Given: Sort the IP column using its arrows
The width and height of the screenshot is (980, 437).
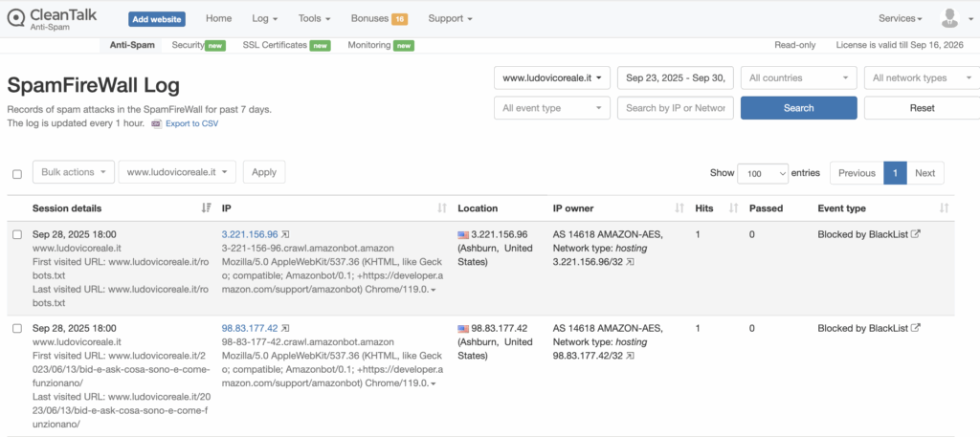Looking at the screenshot, I should 442,208.
